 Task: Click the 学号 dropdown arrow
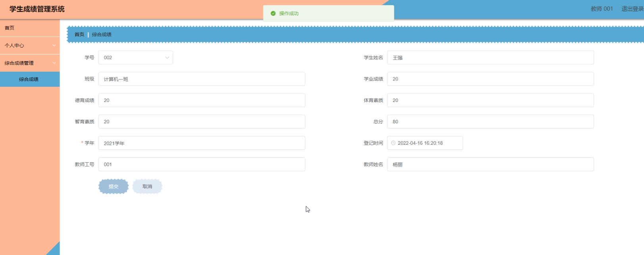[167, 58]
